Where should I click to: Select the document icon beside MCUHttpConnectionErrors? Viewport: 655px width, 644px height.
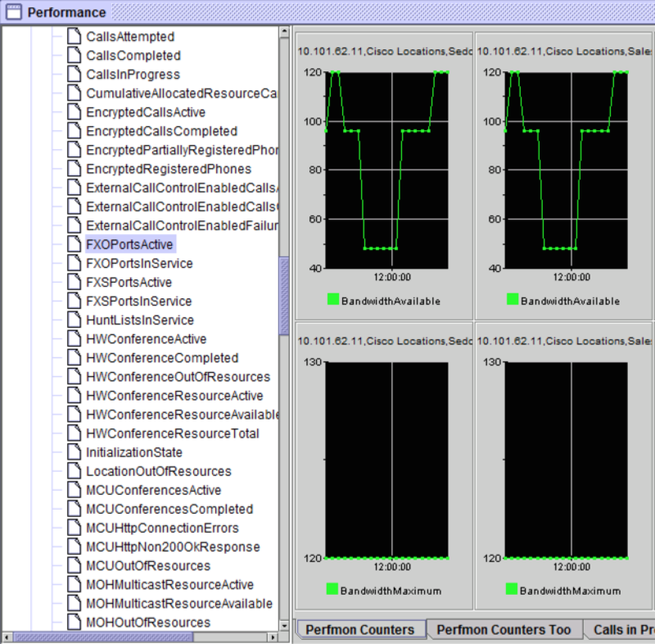pyautogui.click(x=75, y=528)
